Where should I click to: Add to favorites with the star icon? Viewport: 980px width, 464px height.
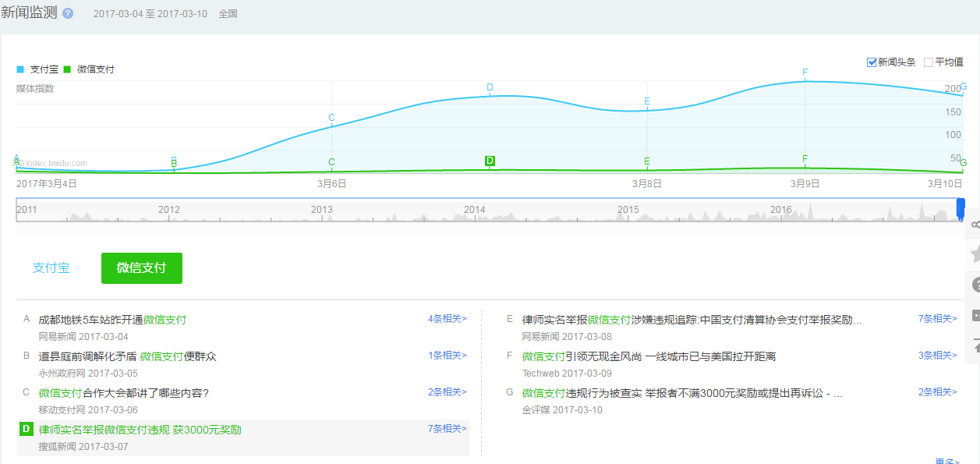[x=974, y=254]
